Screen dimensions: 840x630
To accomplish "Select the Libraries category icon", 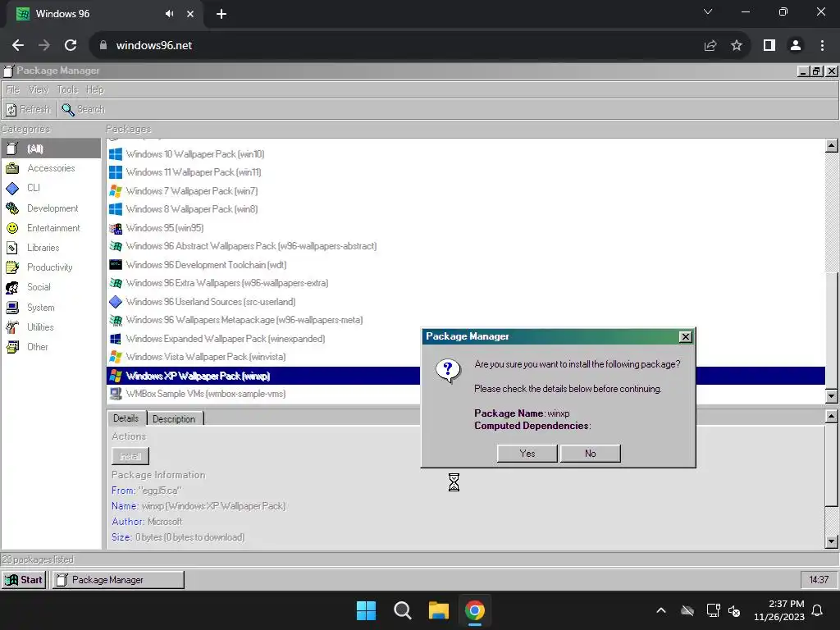I will point(11,248).
